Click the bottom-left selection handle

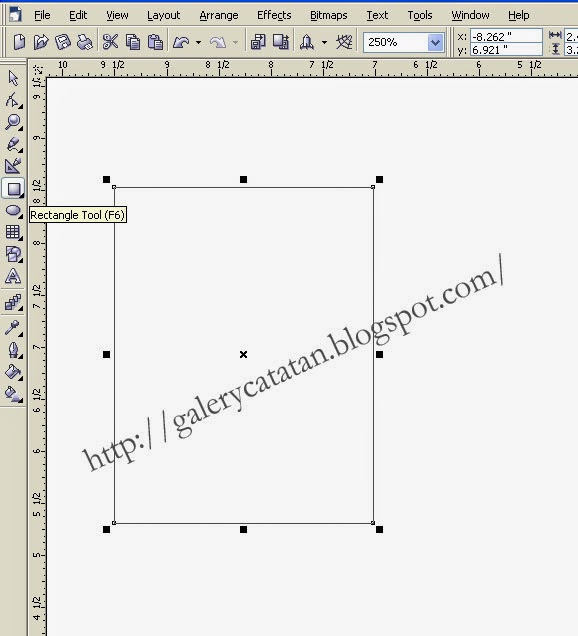pyautogui.click(x=106, y=529)
